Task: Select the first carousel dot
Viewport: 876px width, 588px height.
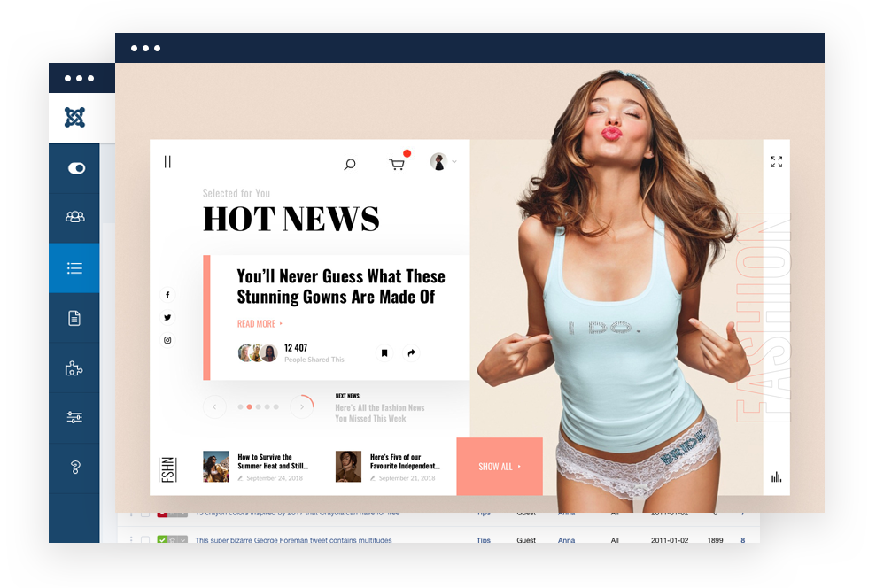Action: point(240,407)
